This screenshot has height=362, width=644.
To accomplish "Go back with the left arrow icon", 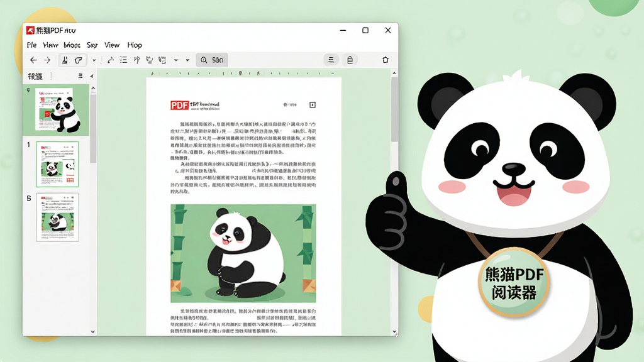I will (x=33, y=60).
